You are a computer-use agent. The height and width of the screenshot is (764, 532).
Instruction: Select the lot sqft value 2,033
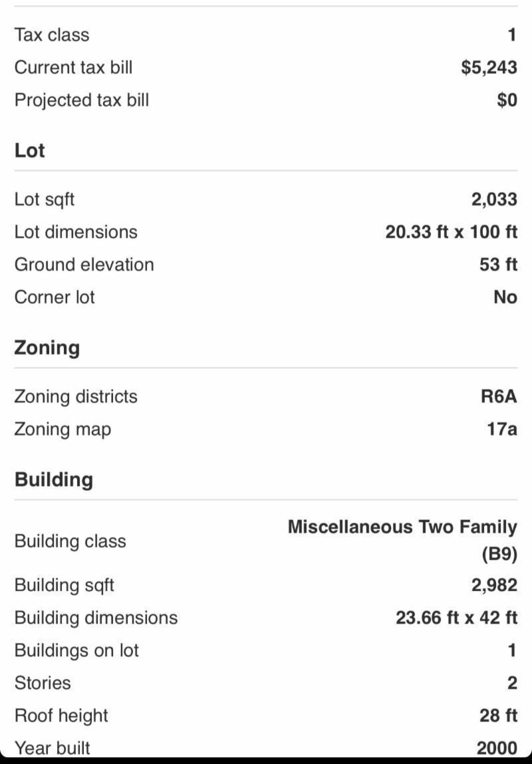pyautogui.click(x=493, y=199)
